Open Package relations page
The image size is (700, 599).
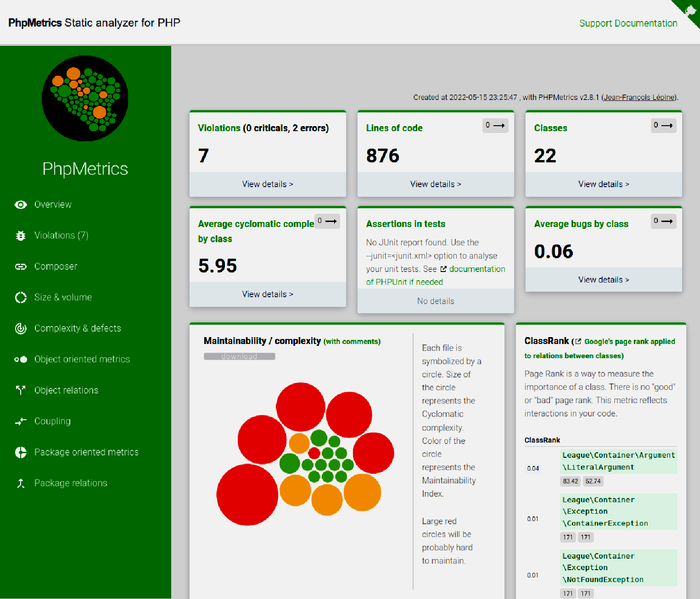click(x=71, y=483)
